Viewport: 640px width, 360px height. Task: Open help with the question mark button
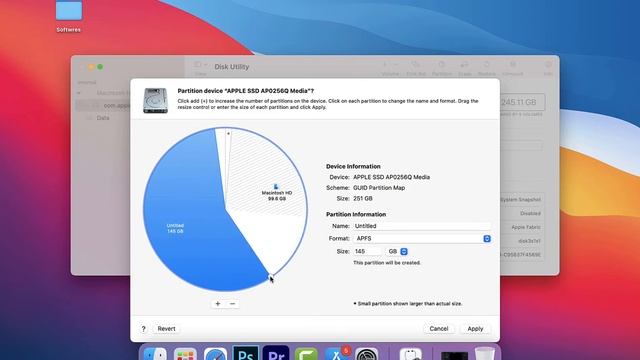coord(143,329)
